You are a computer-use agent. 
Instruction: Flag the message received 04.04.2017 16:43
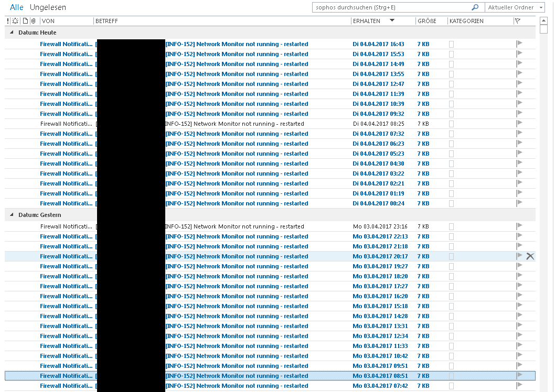pos(519,44)
